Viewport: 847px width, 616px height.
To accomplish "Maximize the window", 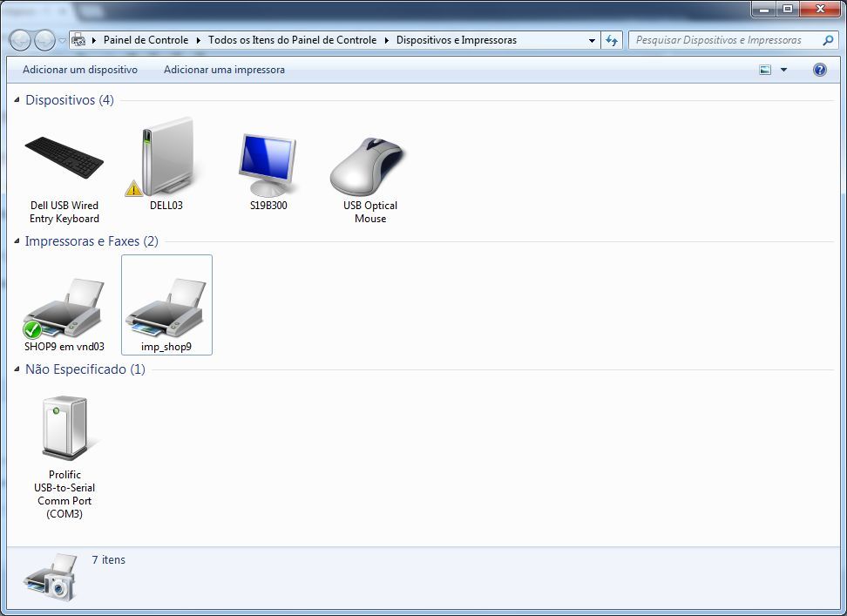I will click(788, 9).
